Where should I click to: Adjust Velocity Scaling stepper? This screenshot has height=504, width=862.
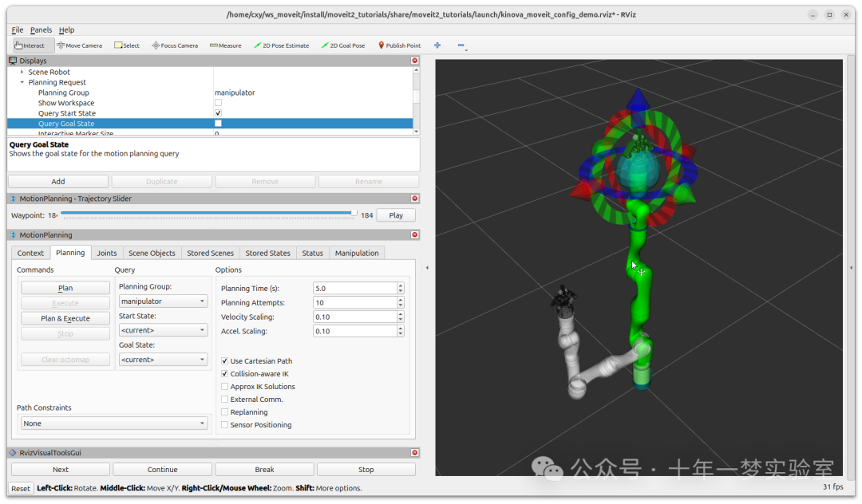[400, 317]
